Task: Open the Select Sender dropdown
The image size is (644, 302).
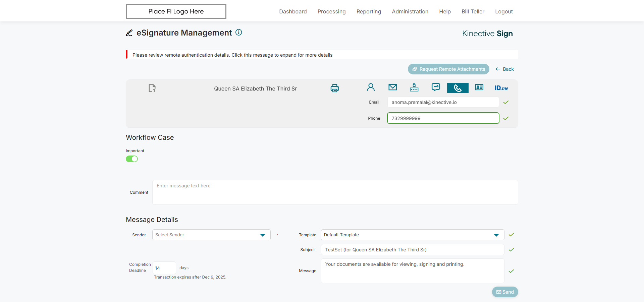Action: 211,235
